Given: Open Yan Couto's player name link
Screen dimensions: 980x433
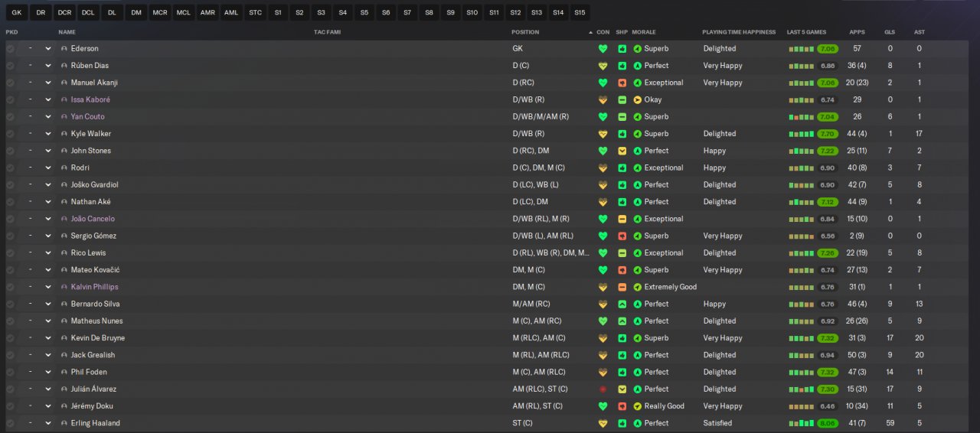Looking at the screenshot, I should click(88, 117).
